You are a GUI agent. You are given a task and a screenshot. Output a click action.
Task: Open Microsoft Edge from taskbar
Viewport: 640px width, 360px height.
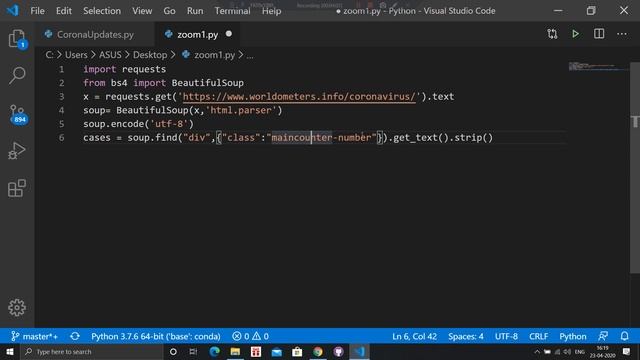point(214,351)
